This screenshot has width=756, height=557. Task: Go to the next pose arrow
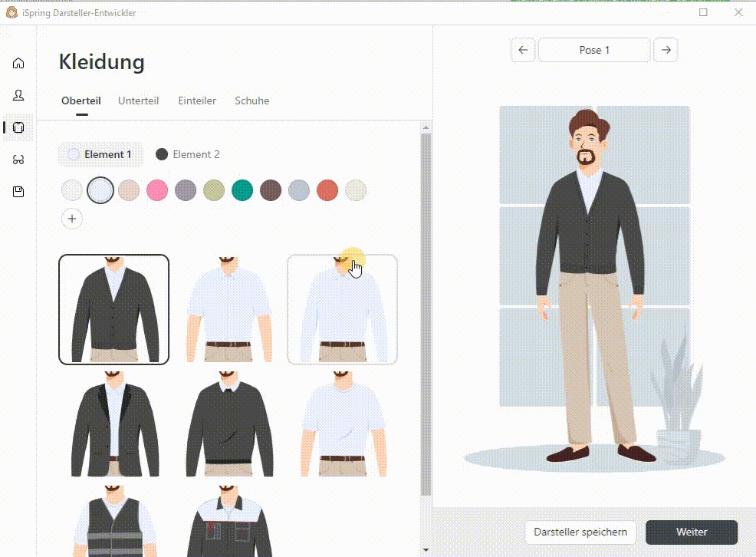click(x=666, y=50)
